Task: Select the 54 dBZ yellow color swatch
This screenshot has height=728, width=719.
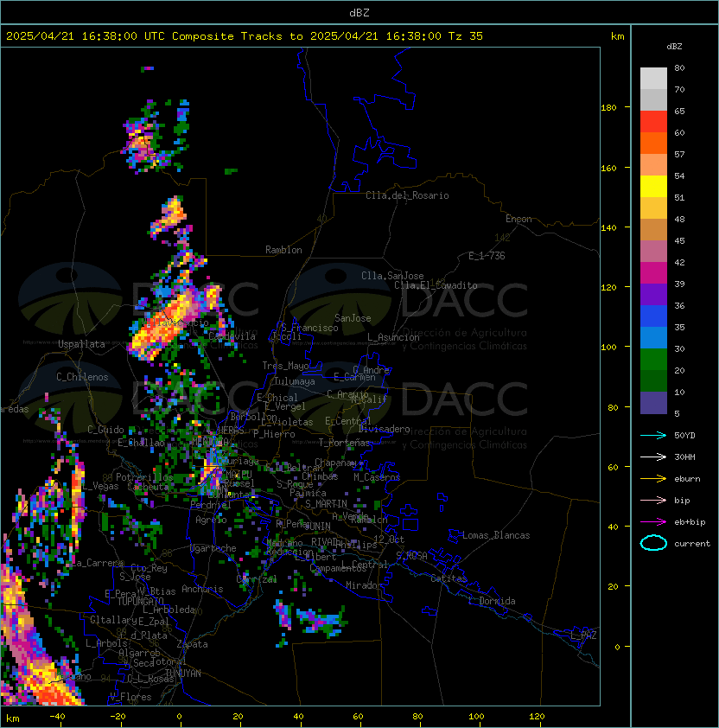Action: [x=653, y=186]
